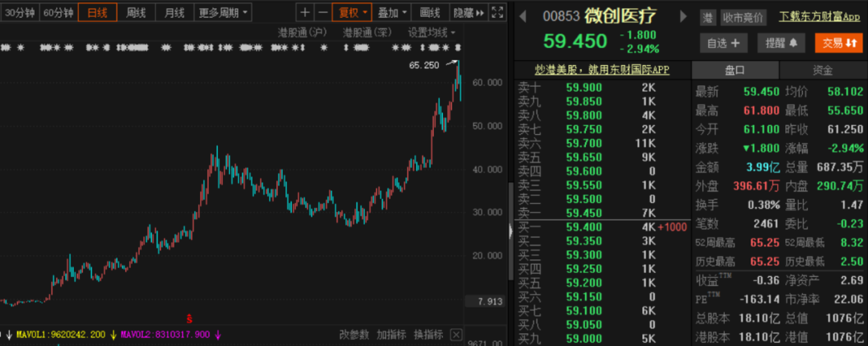Select 买九 bid price 59.000
The width and height of the screenshot is (868, 346).
pyautogui.click(x=583, y=339)
